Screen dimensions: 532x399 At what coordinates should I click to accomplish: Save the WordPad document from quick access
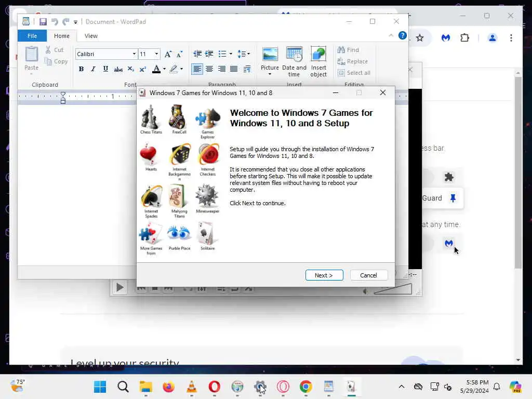pos(43,22)
